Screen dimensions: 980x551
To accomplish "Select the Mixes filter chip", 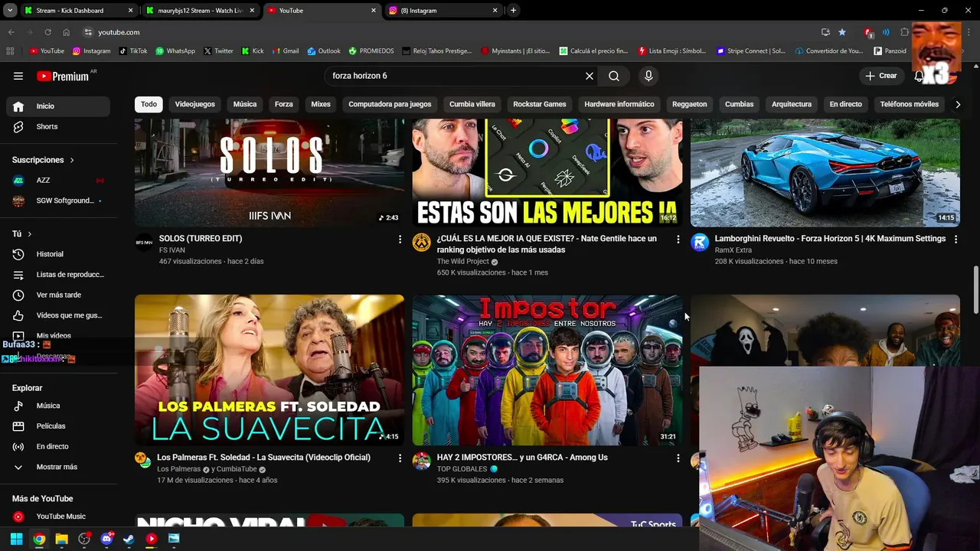I will [x=321, y=104].
